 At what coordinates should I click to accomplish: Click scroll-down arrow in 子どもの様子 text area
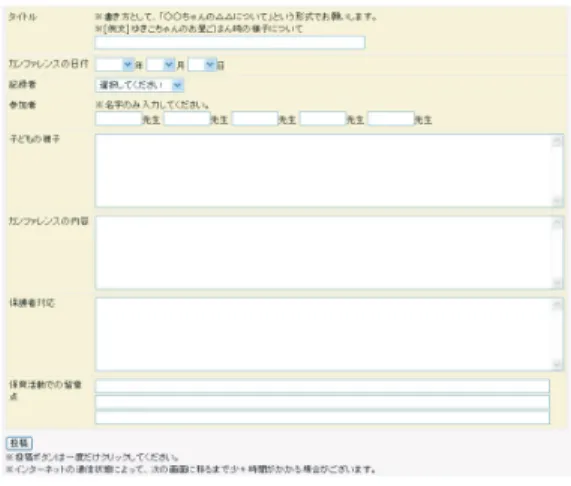tap(557, 201)
